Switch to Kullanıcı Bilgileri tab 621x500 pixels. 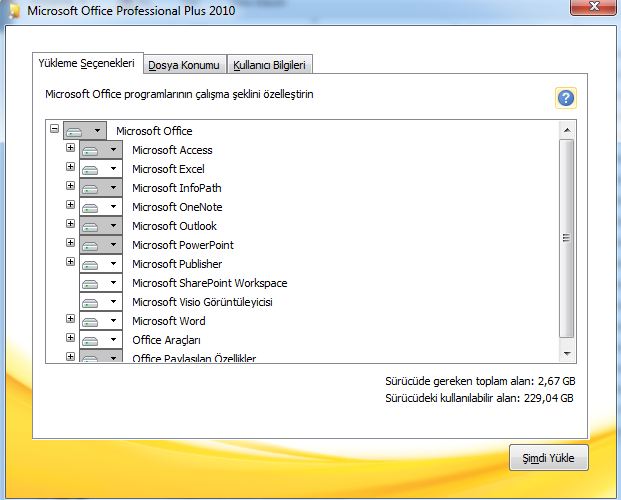click(x=270, y=65)
